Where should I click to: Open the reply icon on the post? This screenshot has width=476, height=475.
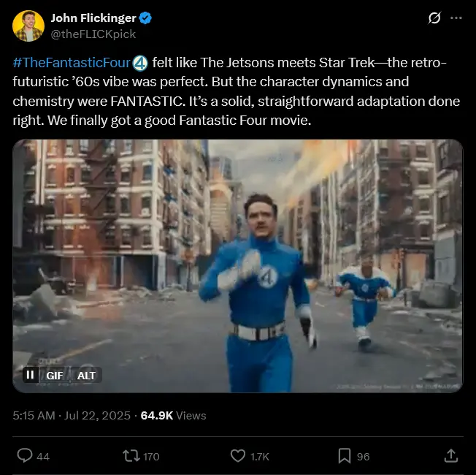24,456
